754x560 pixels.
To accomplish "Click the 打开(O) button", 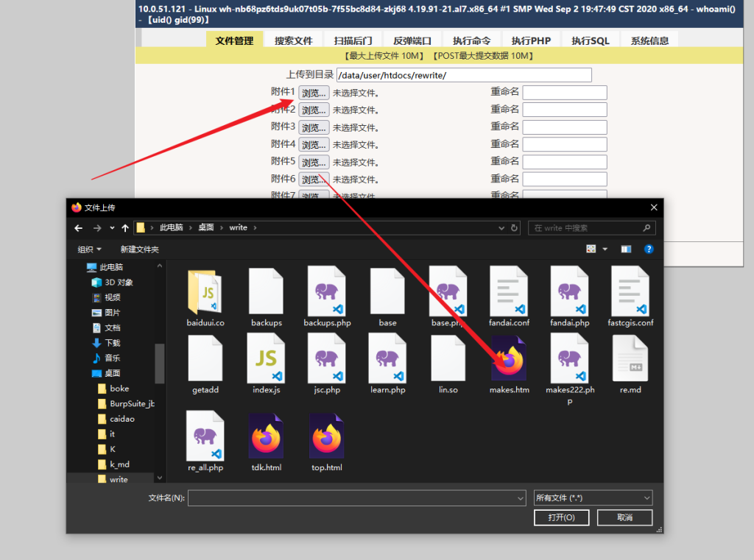I will click(x=562, y=517).
